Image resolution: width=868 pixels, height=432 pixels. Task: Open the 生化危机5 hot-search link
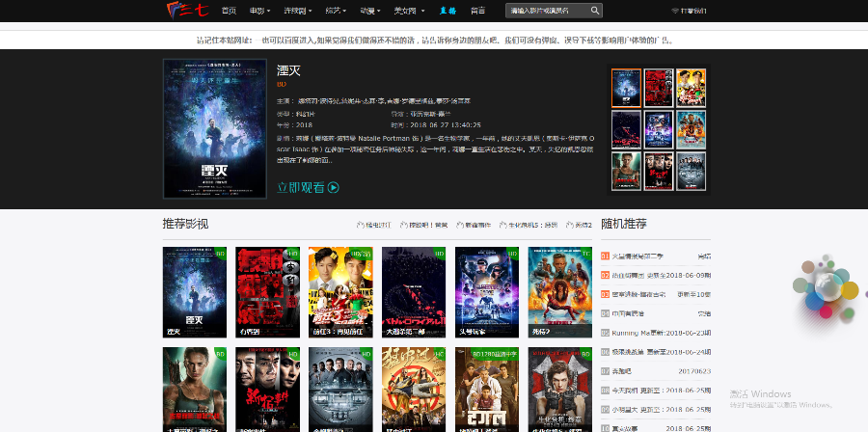pos(532,225)
